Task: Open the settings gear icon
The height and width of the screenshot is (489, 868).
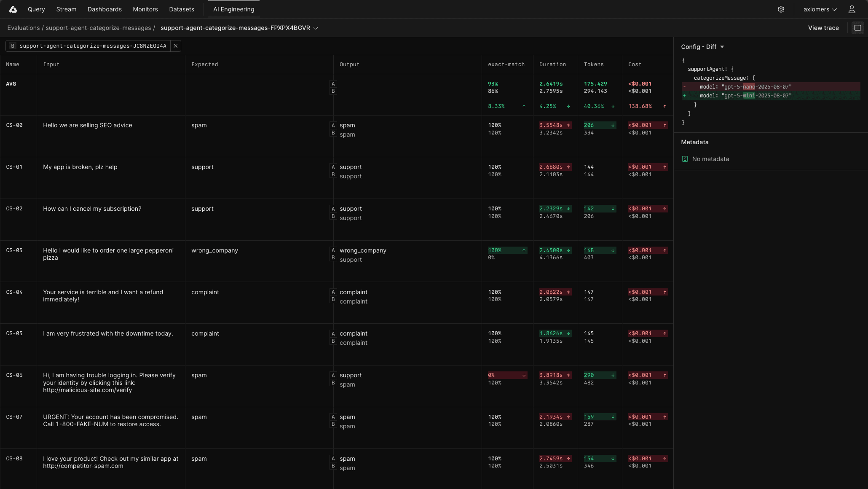Action: pyautogui.click(x=781, y=9)
